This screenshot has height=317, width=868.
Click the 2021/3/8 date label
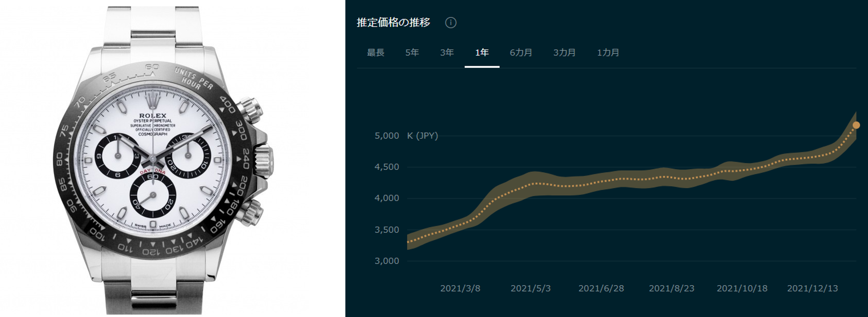[x=460, y=288]
